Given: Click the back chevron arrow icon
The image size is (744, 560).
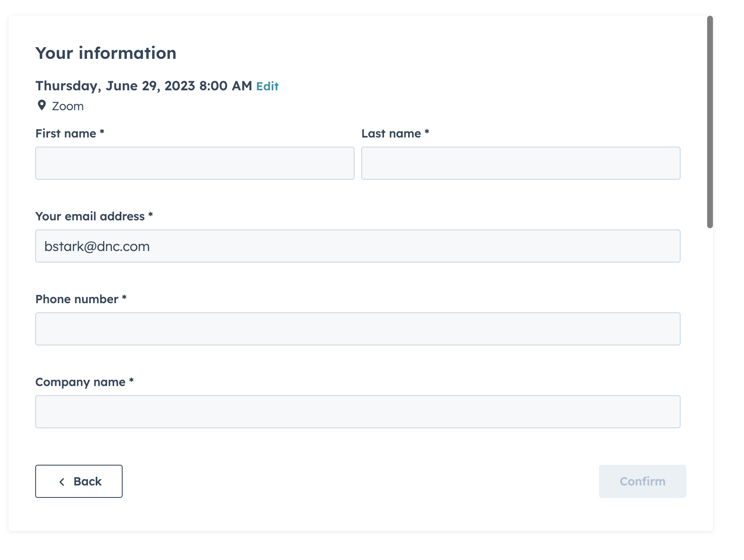Looking at the screenshot, I should coord(62,481).
